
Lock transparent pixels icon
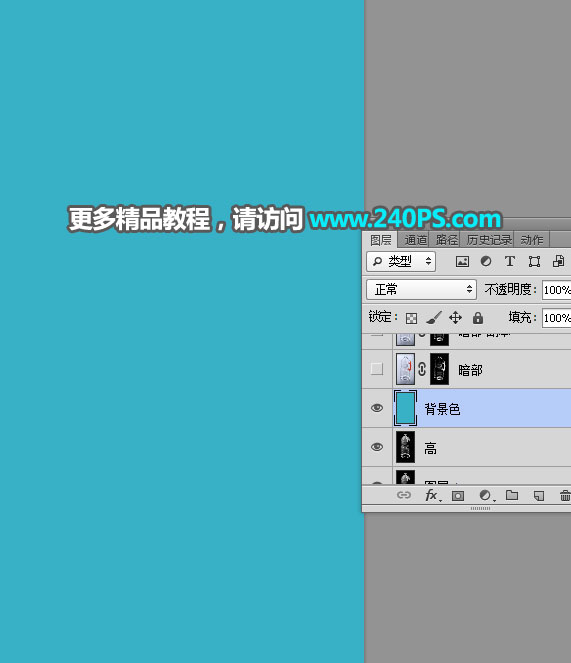(411, 318)
